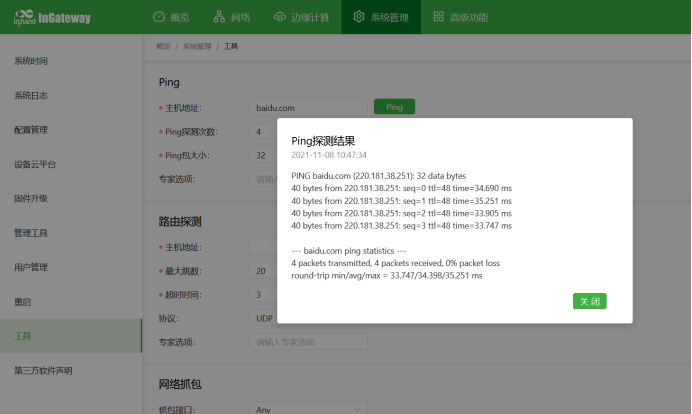Viewport: 692px width, 414px height.
Task: Expand the 抓包接口 Any dropdown
Action: [308, 409]
